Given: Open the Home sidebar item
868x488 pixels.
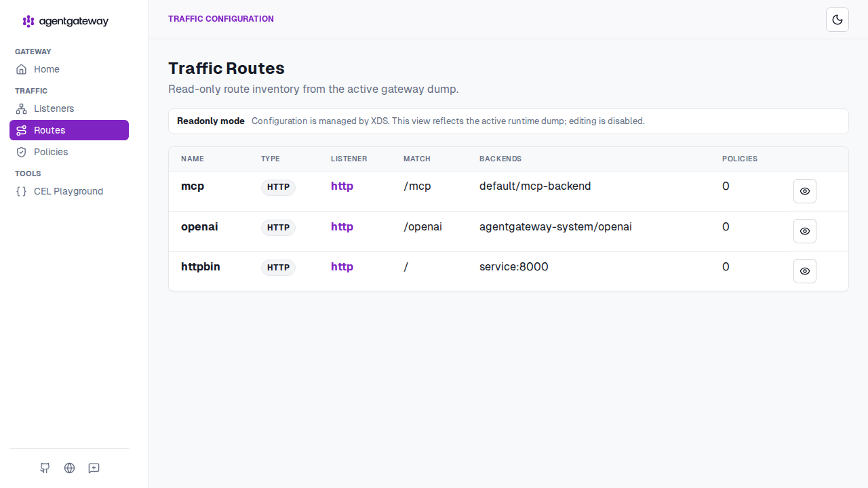Looking at the screenshot, I should 69,69.
